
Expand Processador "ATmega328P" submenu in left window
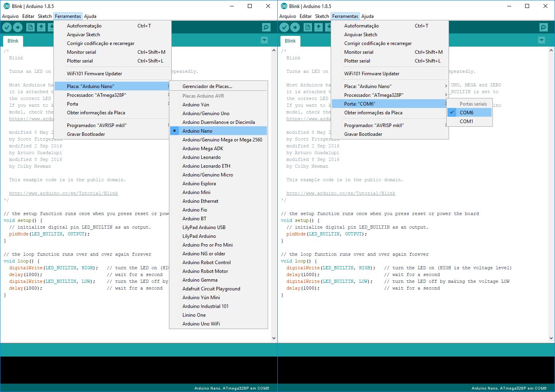112,95
